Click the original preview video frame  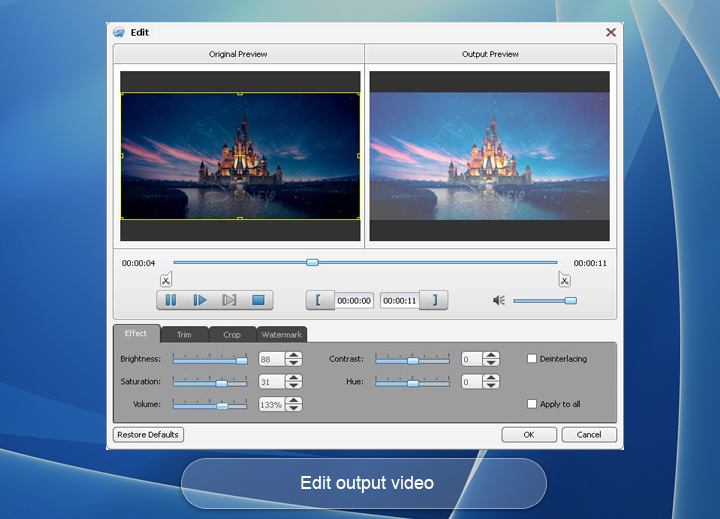(240, 156)
